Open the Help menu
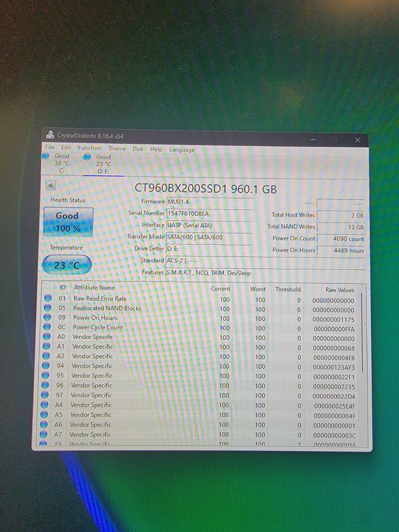This screenshot has width=399, height=532. 156,149
